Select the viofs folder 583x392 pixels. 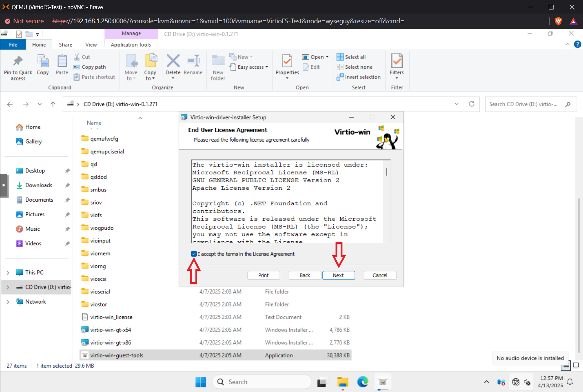click(x=96, y=215)
